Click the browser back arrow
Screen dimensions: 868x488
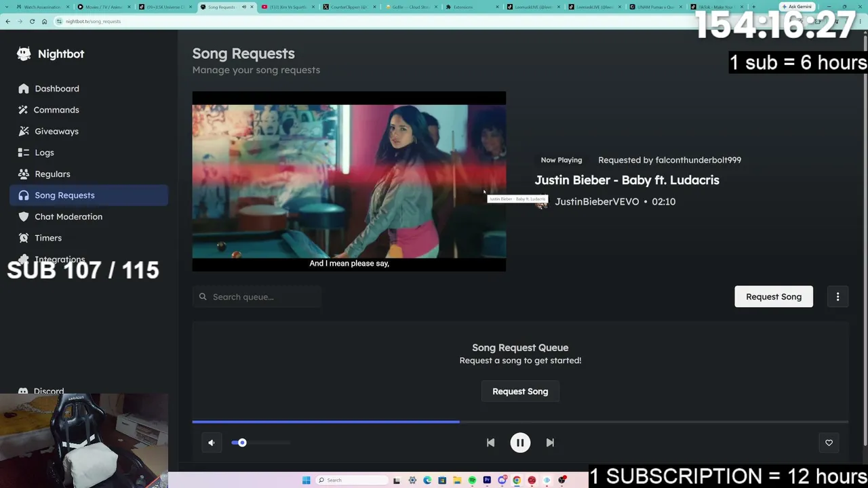7,21
